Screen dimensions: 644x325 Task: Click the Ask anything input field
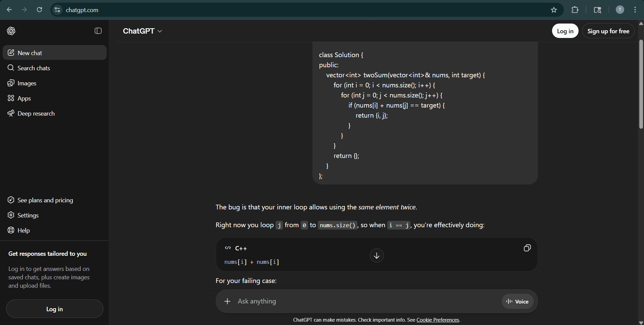click(x=366, y=301)
